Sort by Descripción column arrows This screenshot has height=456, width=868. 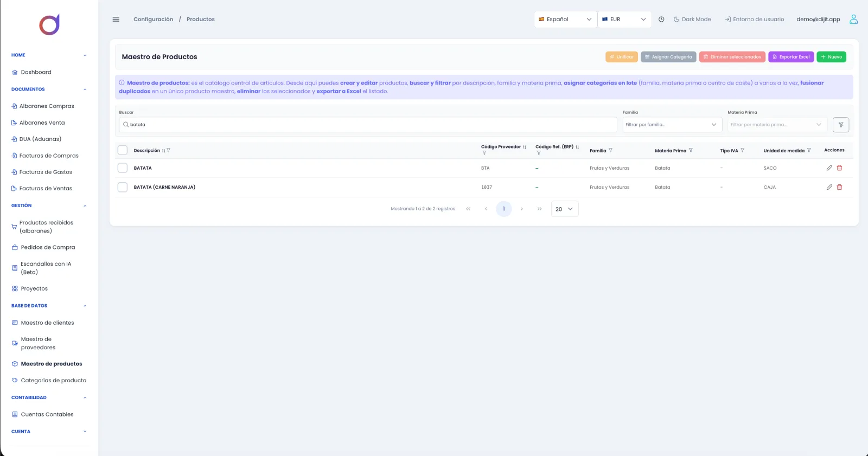click(x=163, y=151)
